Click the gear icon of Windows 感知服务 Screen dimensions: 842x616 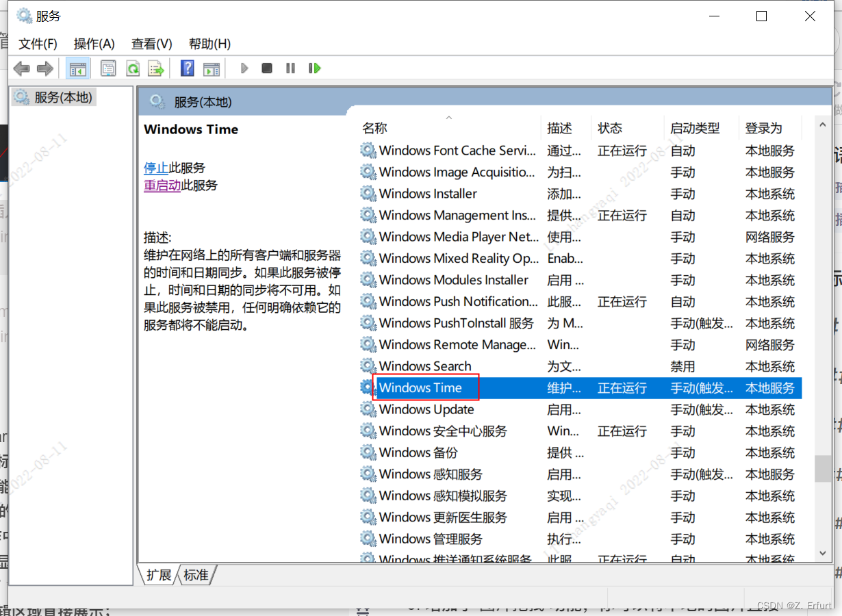(x=368, y=474)
